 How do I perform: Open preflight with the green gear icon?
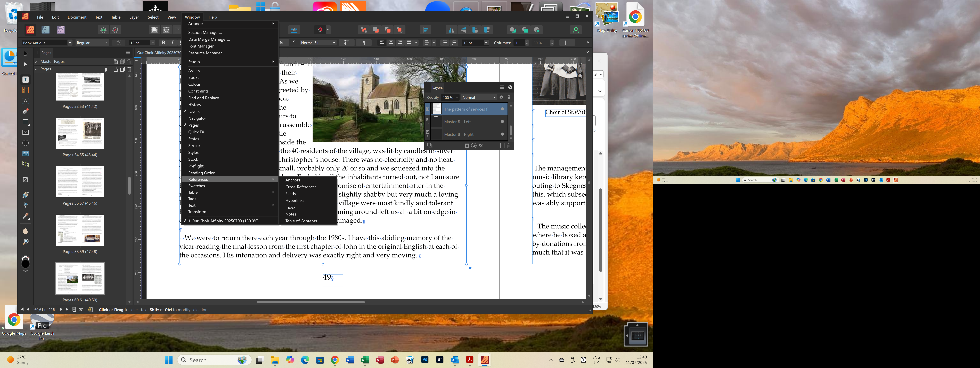point(103,30)
